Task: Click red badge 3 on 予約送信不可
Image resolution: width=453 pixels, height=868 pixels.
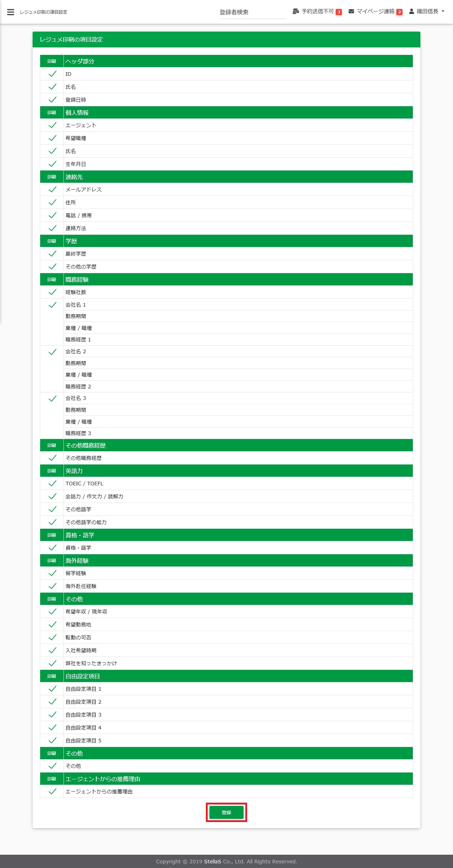Action: [x=339, y=12]
